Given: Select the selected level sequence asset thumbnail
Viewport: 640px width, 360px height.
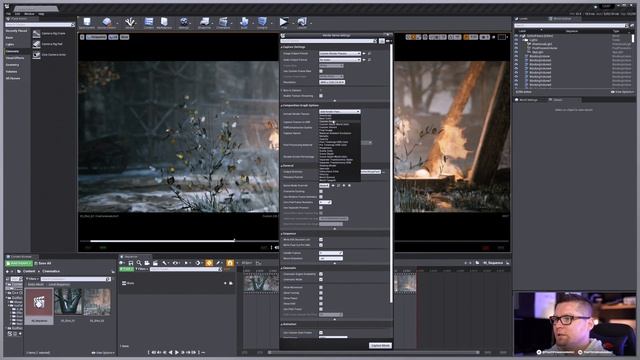Looking at the screenshot, I should (x=40, y=302).
